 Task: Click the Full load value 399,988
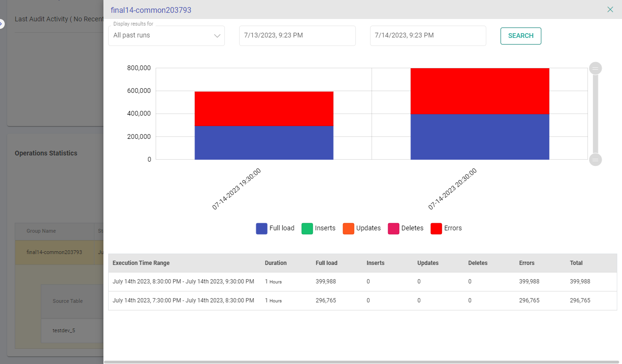[326, 282]
